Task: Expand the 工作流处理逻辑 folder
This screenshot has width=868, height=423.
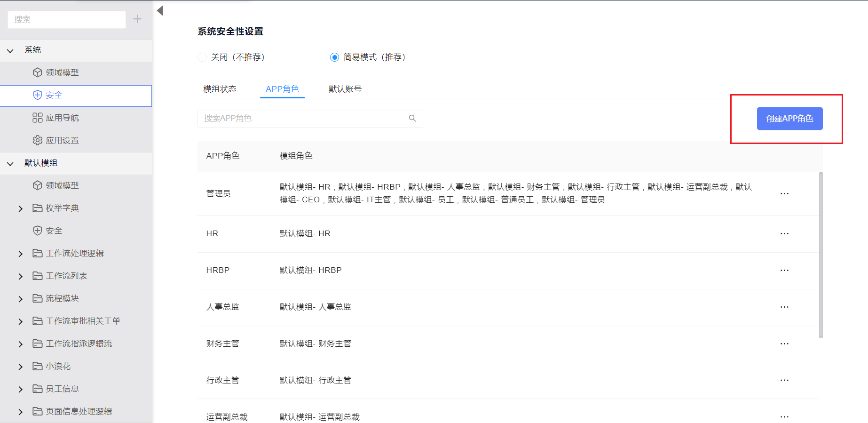Action: coord(20,254)
